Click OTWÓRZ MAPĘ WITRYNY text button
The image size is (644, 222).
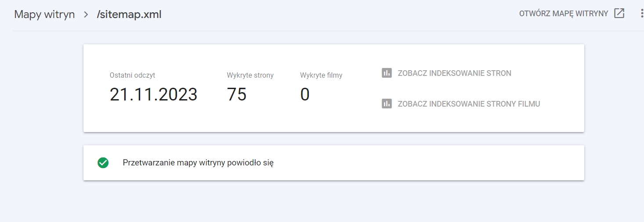click(564, 14)
